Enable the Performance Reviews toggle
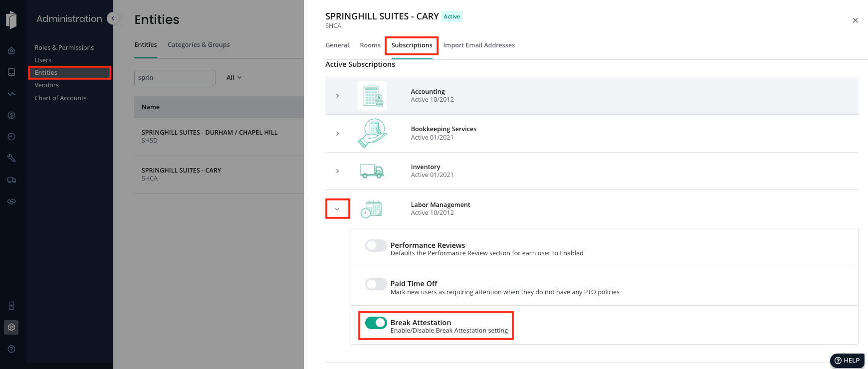 tap(376, 245)
